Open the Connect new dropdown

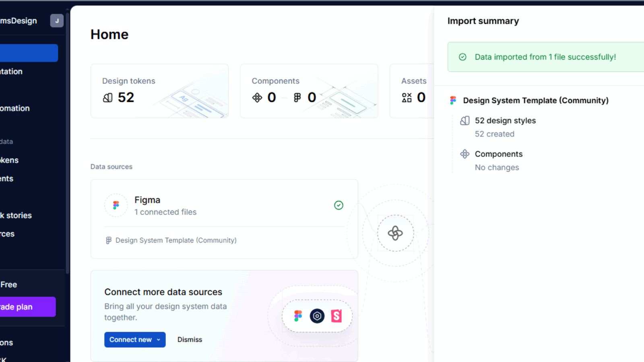(135, 340)
